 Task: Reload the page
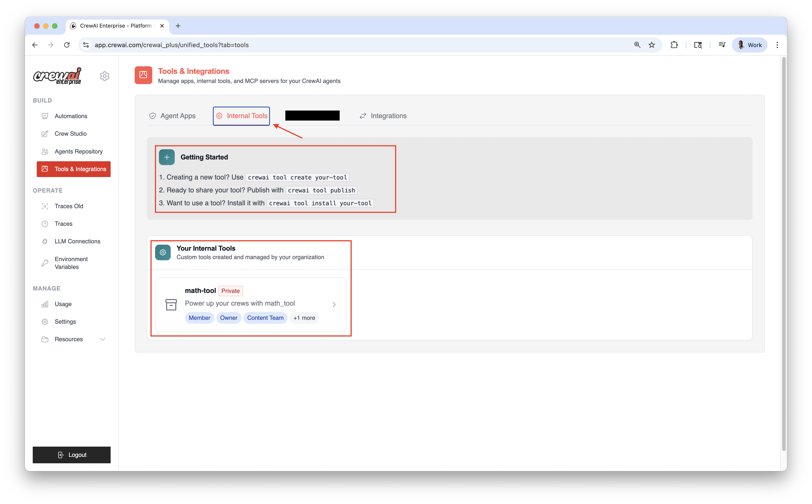pos(67,45)
